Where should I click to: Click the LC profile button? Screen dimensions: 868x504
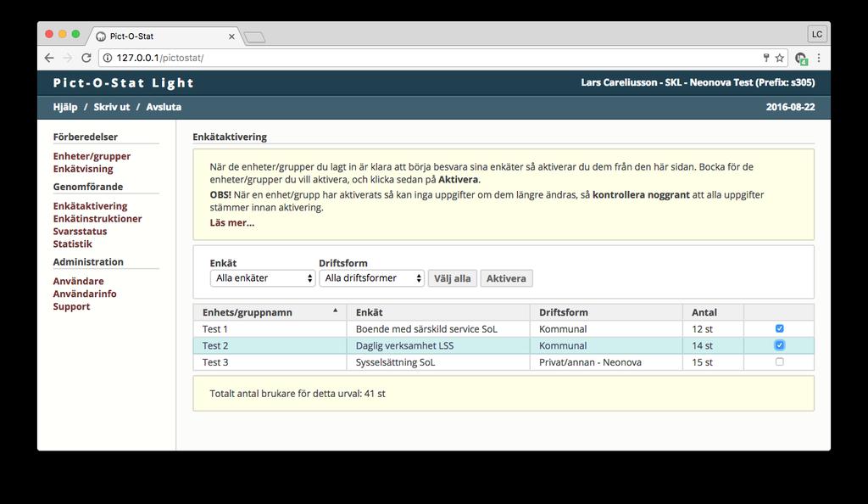(817, 34)
